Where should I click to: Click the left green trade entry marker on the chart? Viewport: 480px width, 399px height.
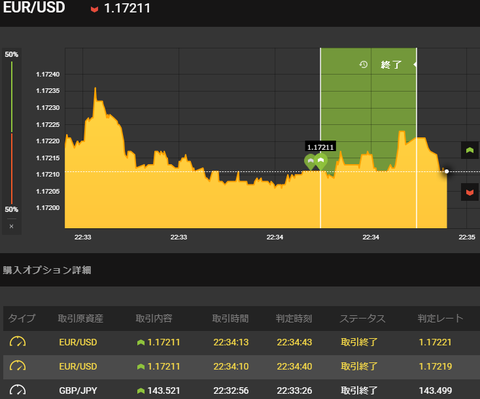click(311, 162)
